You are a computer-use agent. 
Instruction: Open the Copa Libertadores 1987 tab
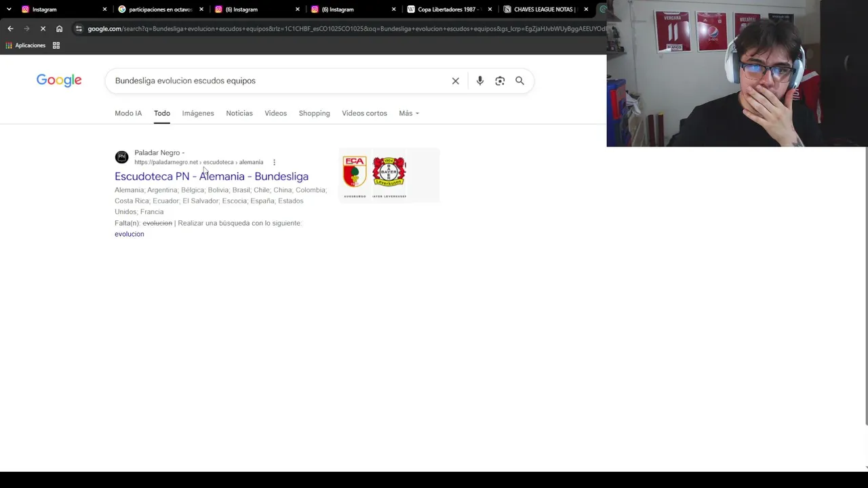click(x=450, y=9)
